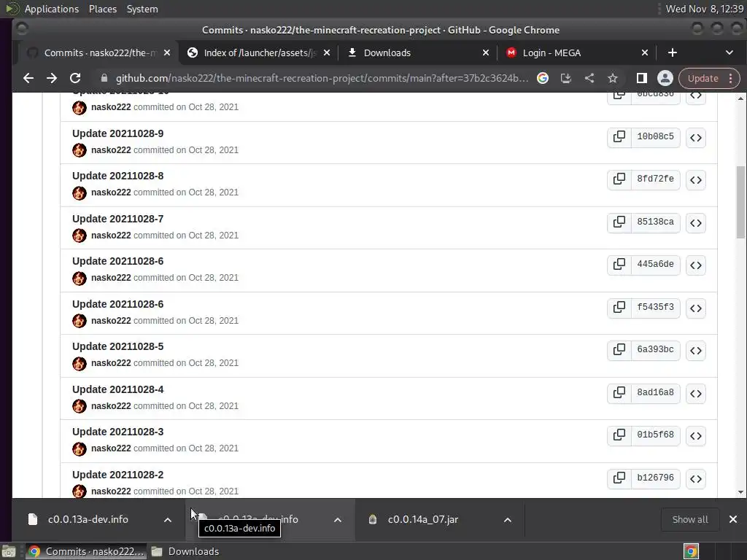Close the Index of /launcher tab

pyautogui.click(x=327, y=52)
